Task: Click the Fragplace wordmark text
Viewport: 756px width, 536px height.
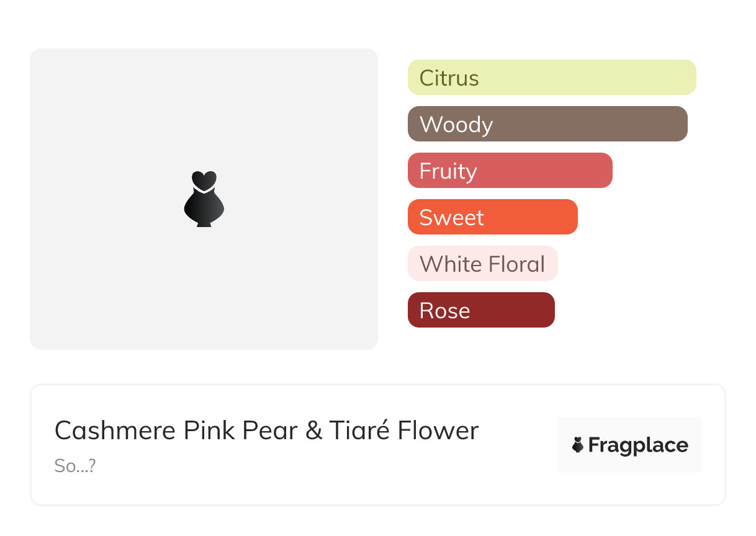Action: point(638,445)
